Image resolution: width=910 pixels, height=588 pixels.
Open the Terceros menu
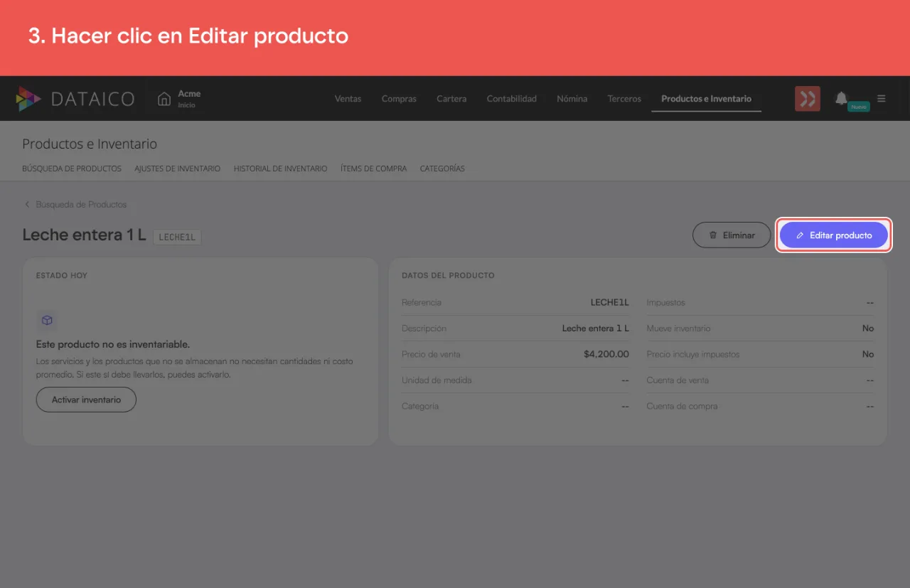(x=624, y=99)
